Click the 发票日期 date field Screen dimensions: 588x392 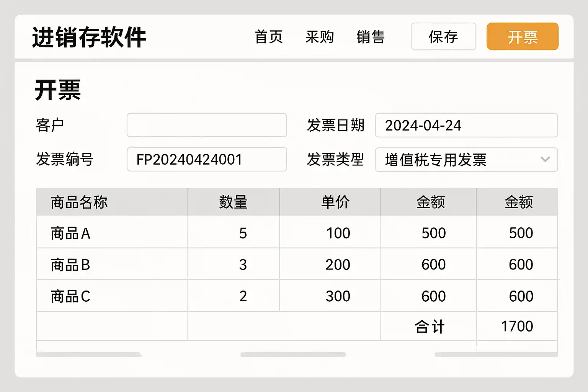point(466,125)
